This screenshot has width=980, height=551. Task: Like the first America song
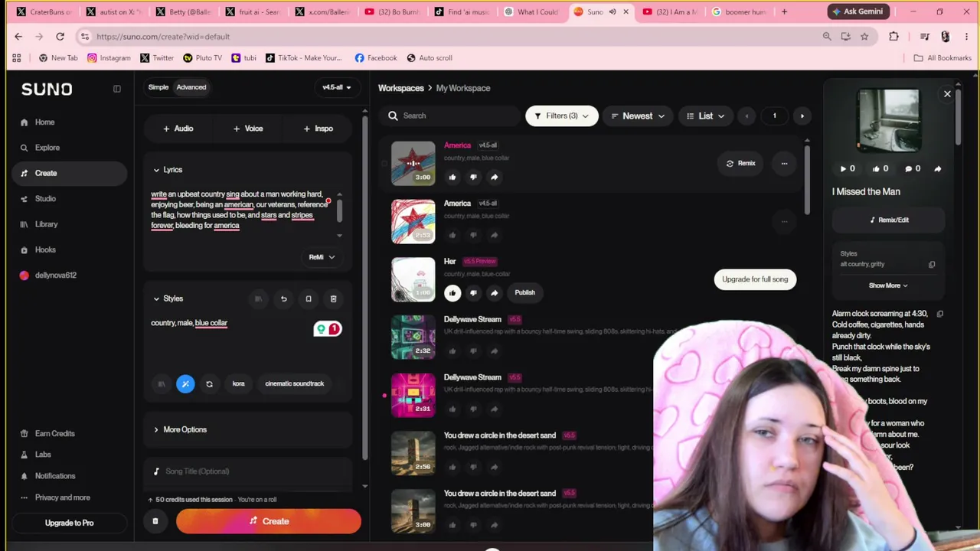pos(452,178)
